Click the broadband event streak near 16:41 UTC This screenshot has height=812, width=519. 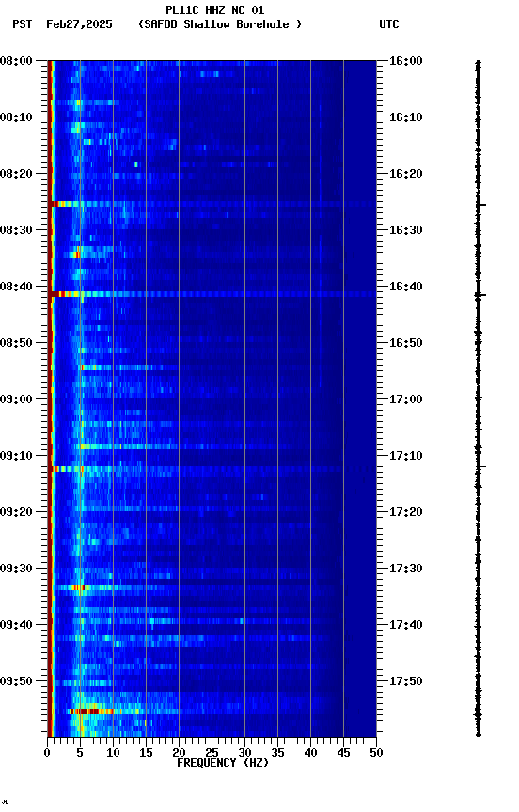(x=212, y=294)
